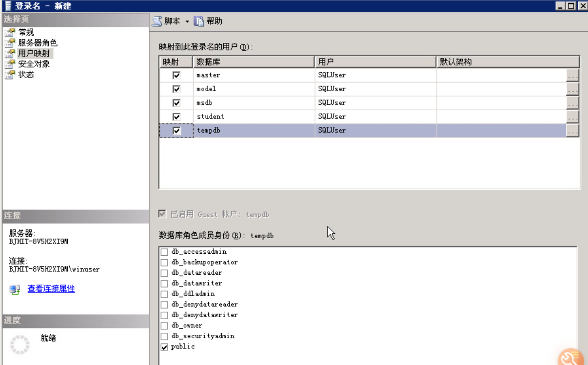
Task: Uncheck the mapping for master database
Action: [176, 75]
